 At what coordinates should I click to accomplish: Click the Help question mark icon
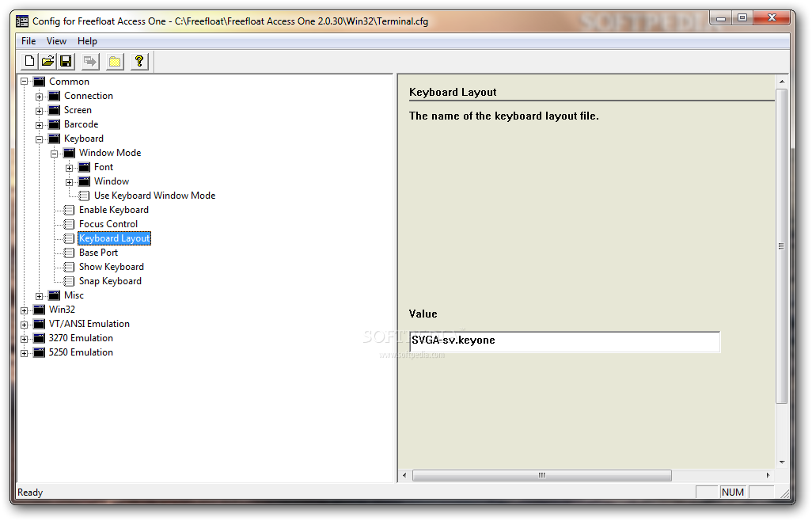pos(139,62)
